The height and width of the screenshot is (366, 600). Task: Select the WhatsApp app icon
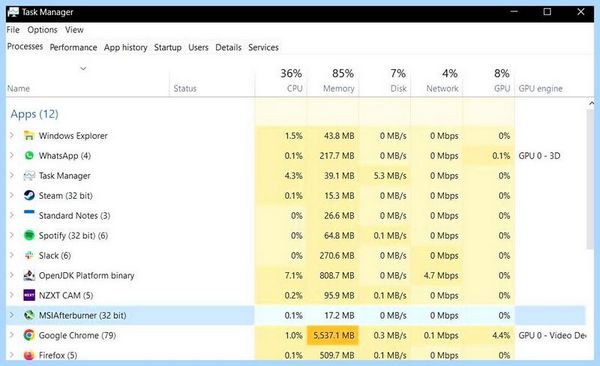29,155
